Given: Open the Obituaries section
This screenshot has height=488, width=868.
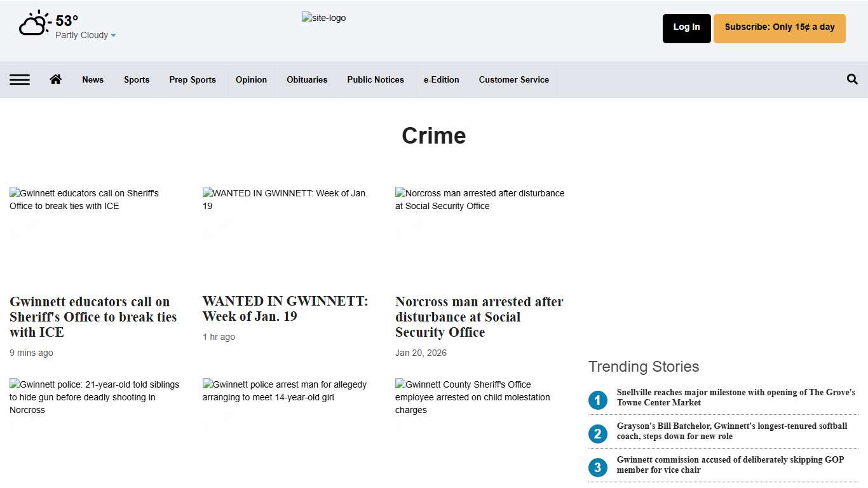Looking at the screenshot, I should [x=307, y=79].
